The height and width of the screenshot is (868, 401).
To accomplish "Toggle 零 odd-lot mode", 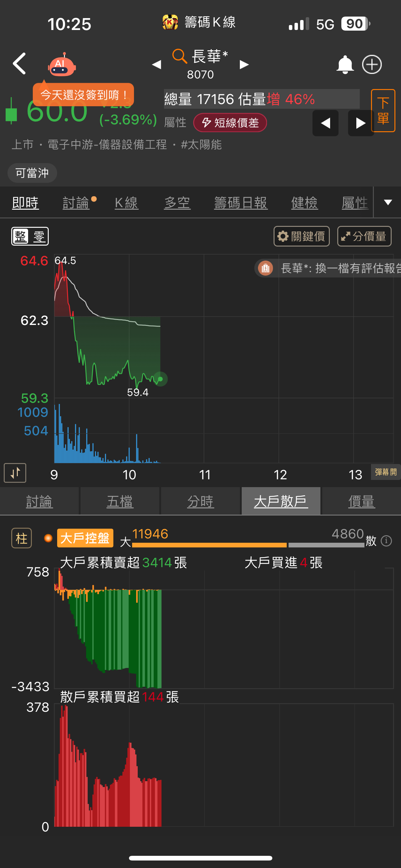I will click(39, 236).
